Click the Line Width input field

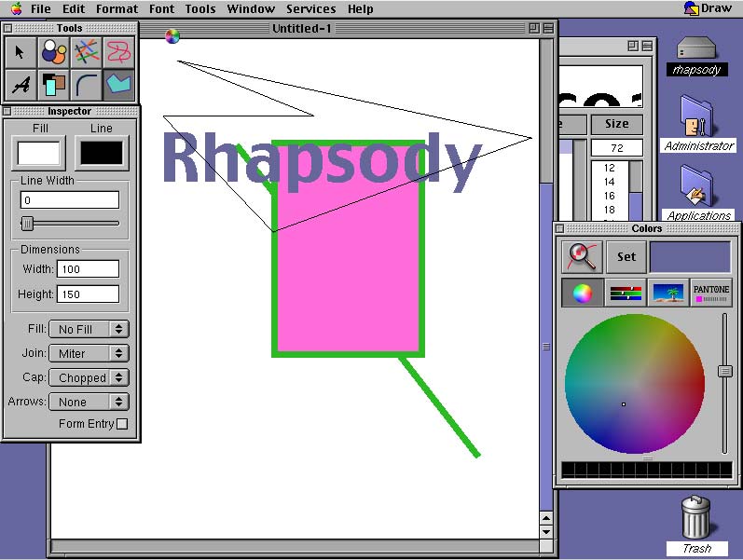tap(70, 200)
